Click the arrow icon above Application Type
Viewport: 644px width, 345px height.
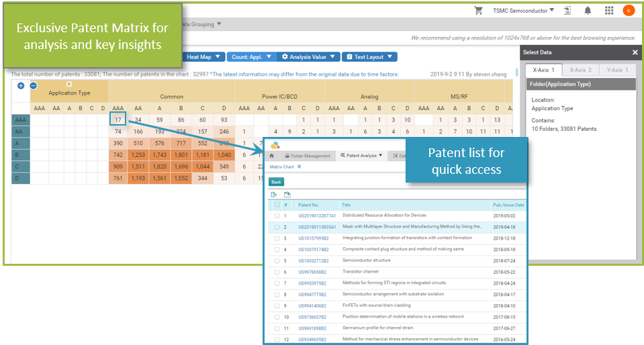click(x=69, y=84)
